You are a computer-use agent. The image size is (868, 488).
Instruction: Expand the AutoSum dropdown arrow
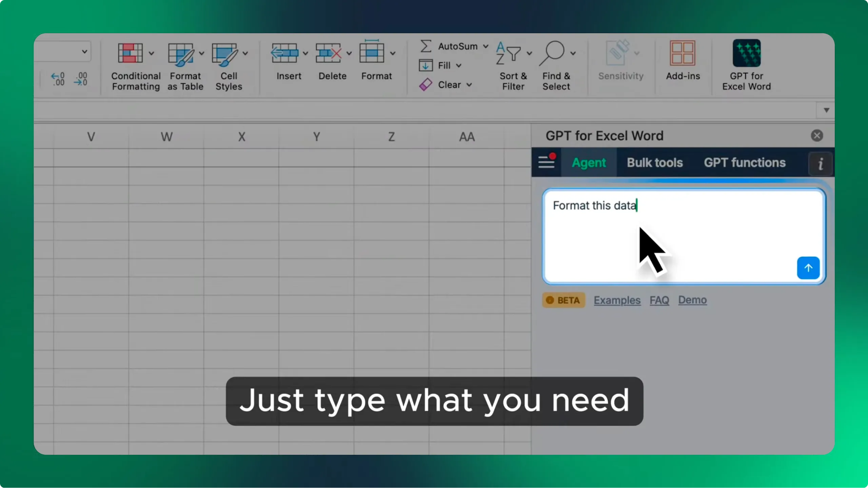[x=486, y=46]
